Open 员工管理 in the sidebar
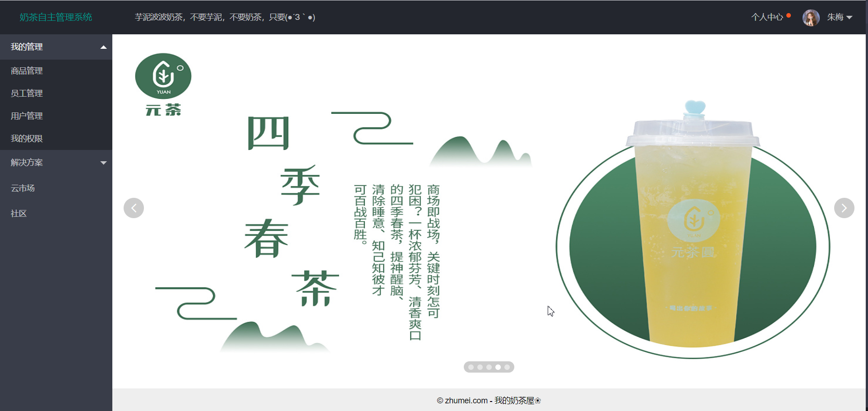The width and height of the screenshot is (868, 411). pos(56,93)
